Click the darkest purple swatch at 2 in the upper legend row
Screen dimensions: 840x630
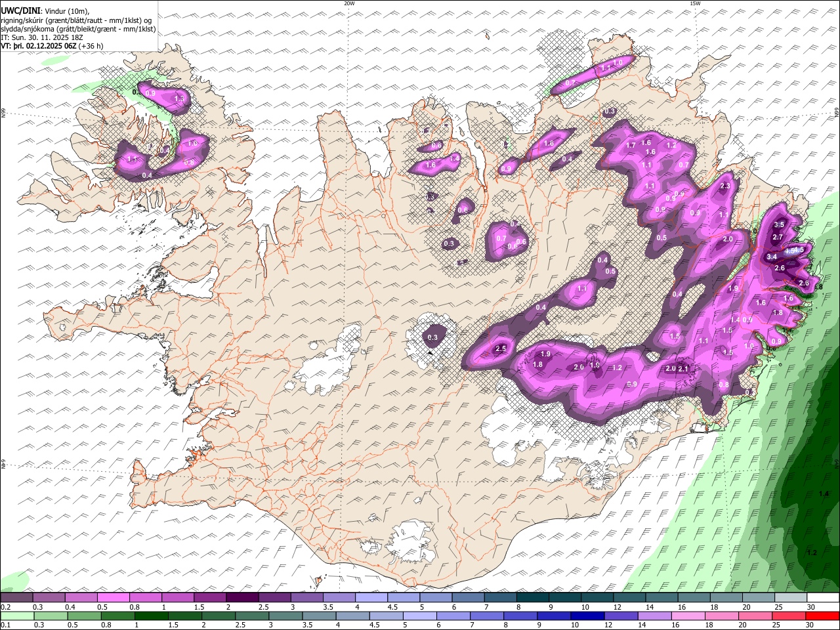[x=242, y=598]
